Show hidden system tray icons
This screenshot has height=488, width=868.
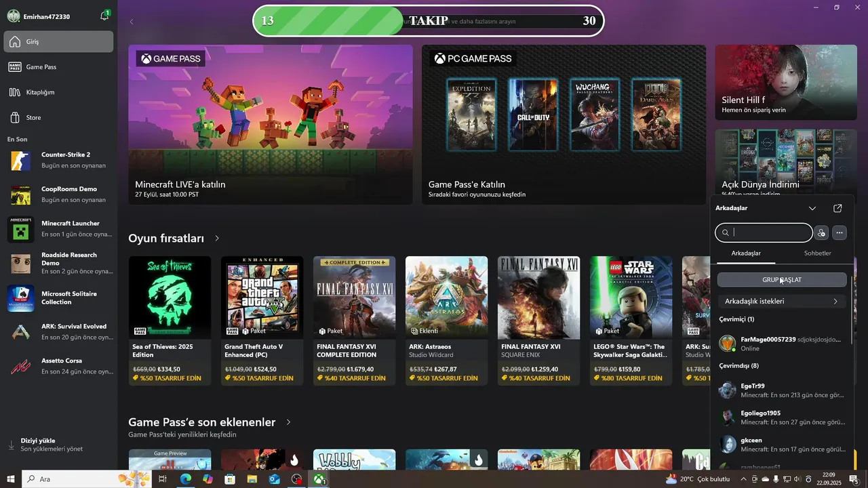[743, 479]
